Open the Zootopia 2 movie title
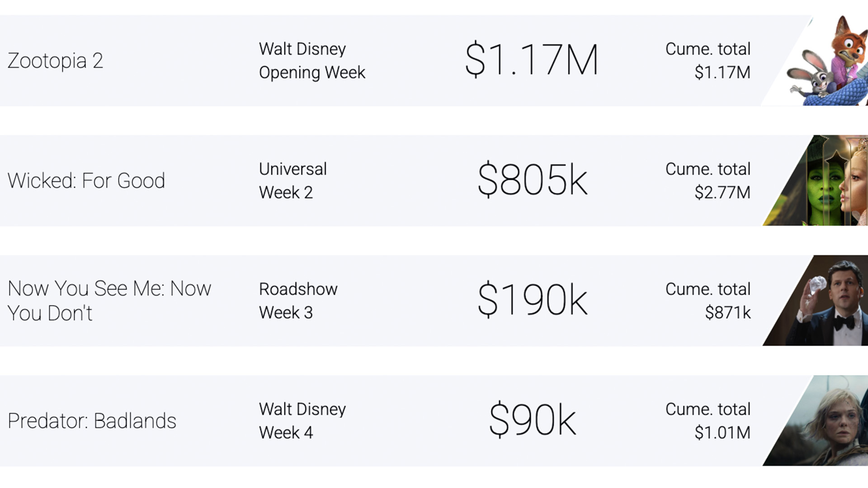868x488 pixels. click(x=55, y=61)
